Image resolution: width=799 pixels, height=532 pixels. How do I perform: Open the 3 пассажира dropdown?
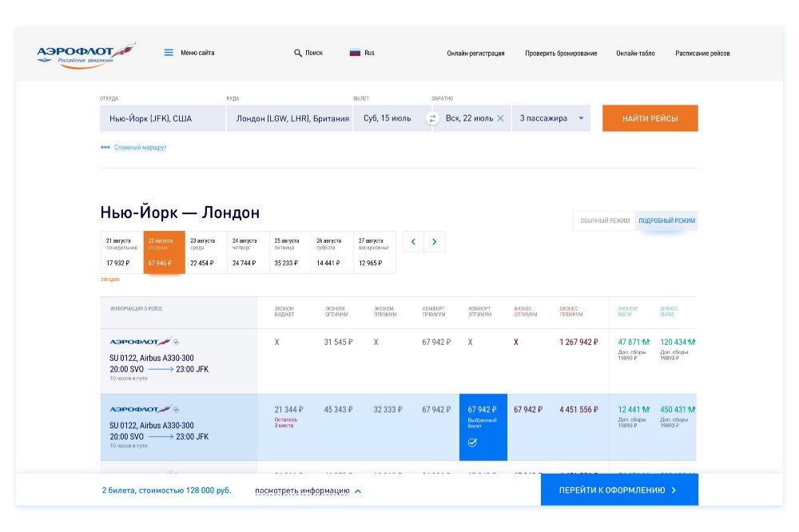point(551,118)
